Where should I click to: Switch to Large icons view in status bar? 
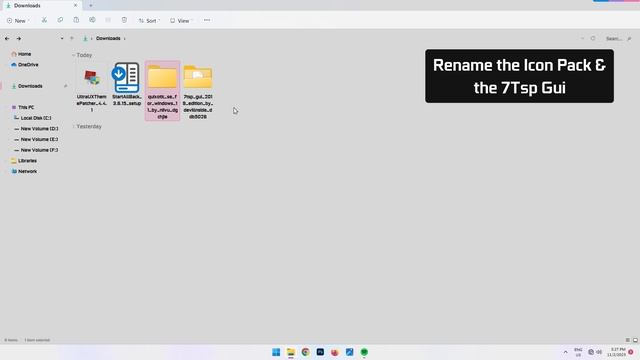coord(635,340)
